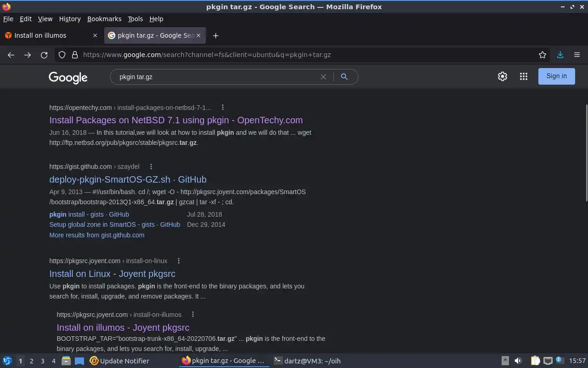Open tracking protection shield icon
The width and height of the screenshot is (588, 368).
point(62,55)
